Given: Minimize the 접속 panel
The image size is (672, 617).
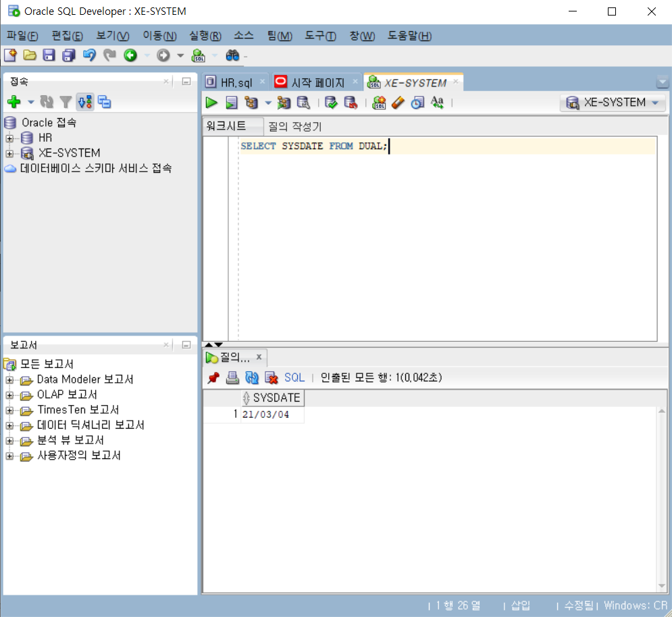Looking at the screenshot, I should (x=186, y=82).
